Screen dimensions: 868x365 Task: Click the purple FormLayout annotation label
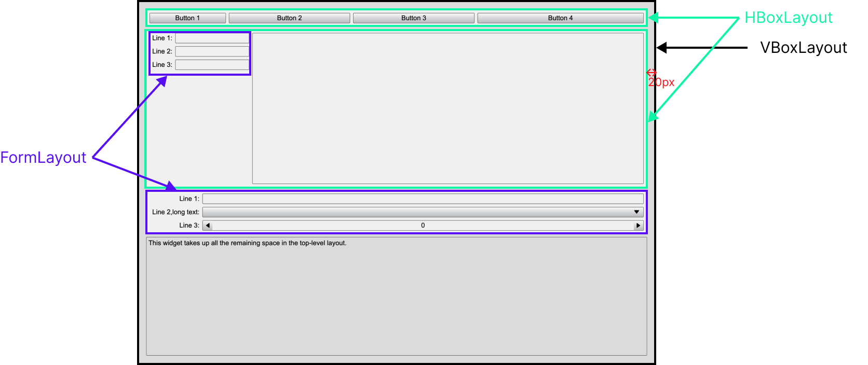[x=44, y=158]
